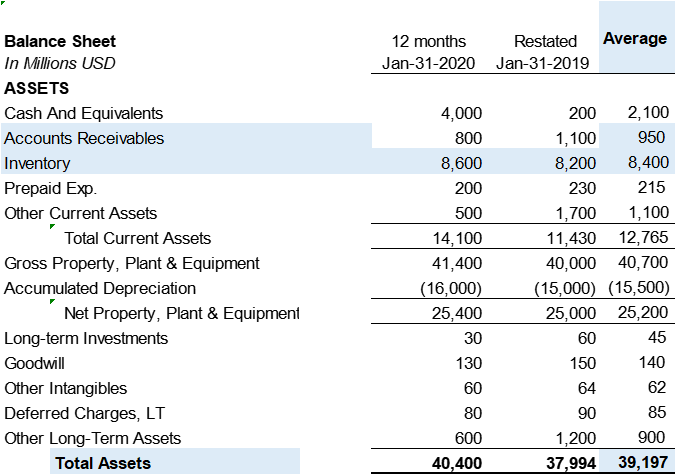Click Other Current Assets 2020 value 500
The image size is (676, 475).
468,213
